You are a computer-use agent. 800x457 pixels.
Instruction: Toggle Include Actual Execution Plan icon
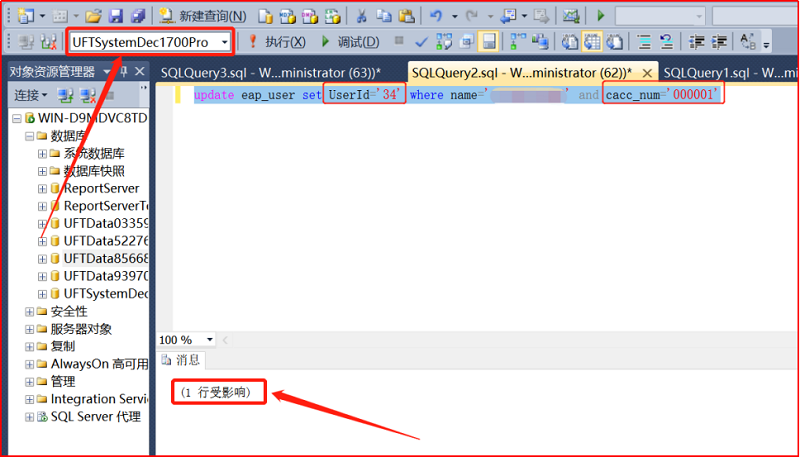coord(518,42)
